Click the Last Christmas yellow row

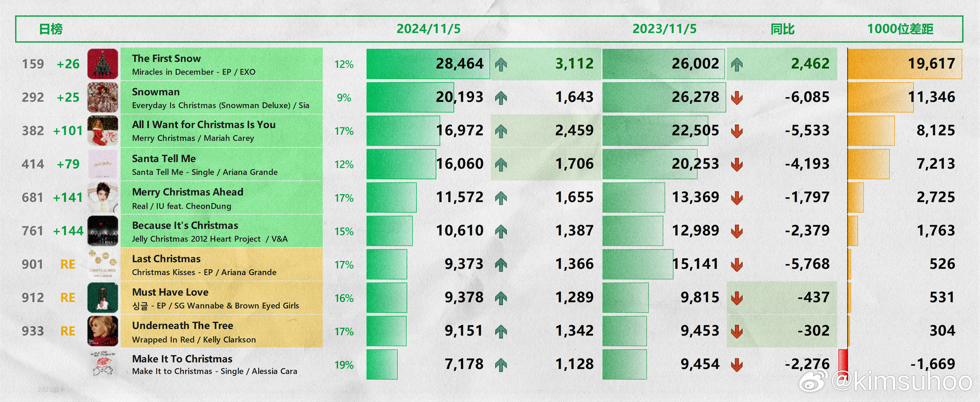[221, 264]
